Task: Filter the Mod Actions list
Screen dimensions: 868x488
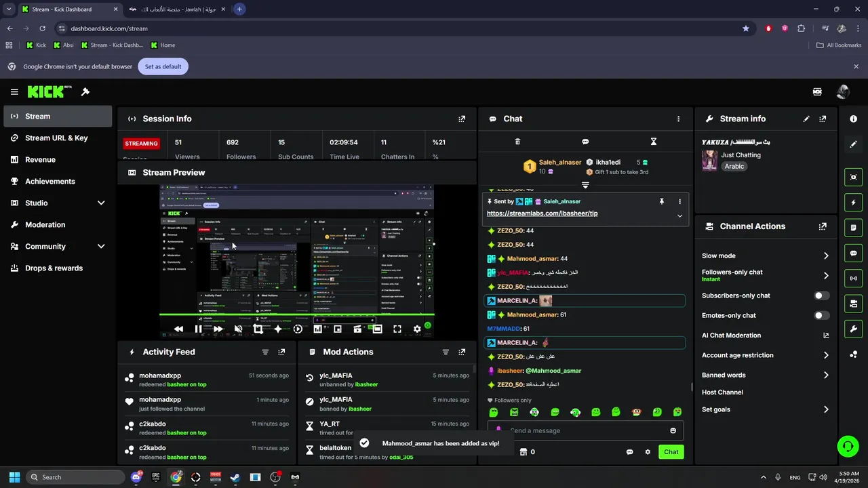Action: click(446, 352)
